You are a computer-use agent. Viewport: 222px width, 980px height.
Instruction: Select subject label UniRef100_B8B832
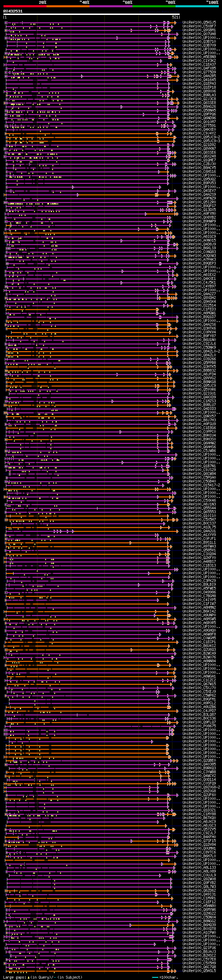tap(199, 371)
